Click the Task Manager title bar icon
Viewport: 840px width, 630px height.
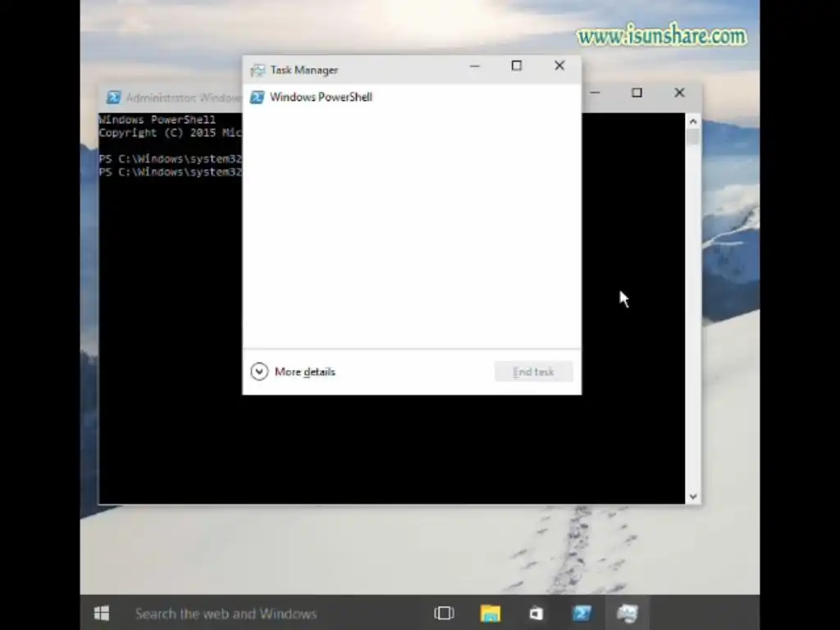pos(258,71)
